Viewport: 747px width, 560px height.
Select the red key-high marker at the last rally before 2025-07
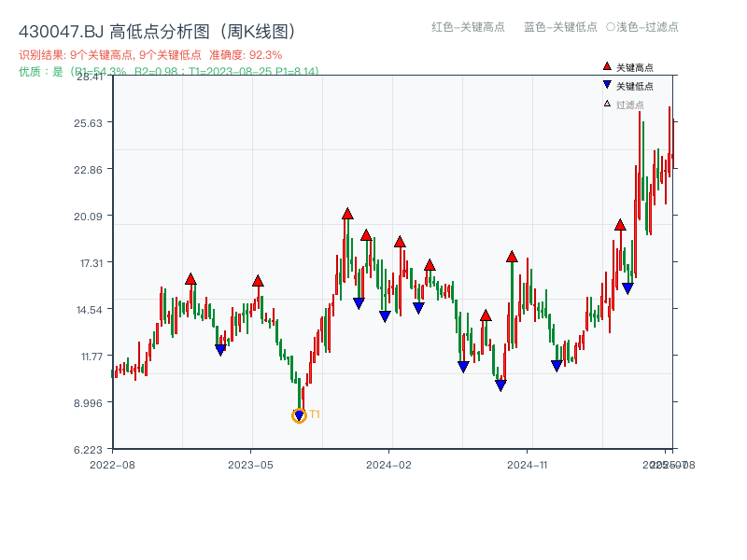pos(620,225)
